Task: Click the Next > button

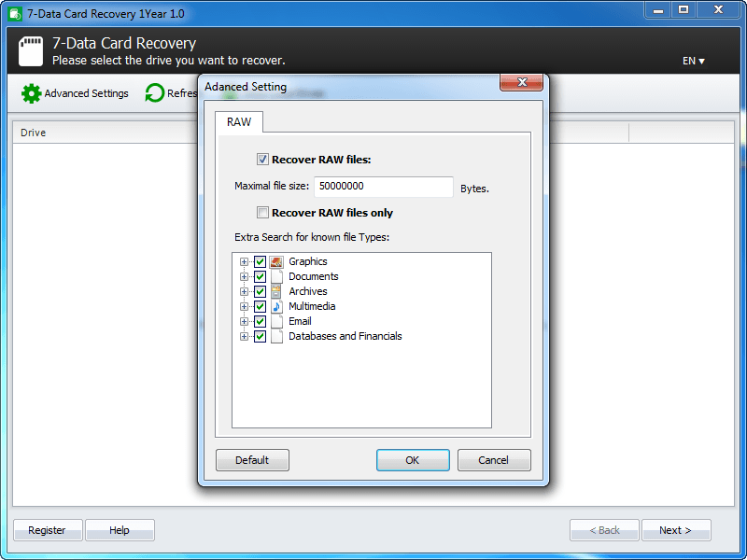Action: (x=676, y=530)
